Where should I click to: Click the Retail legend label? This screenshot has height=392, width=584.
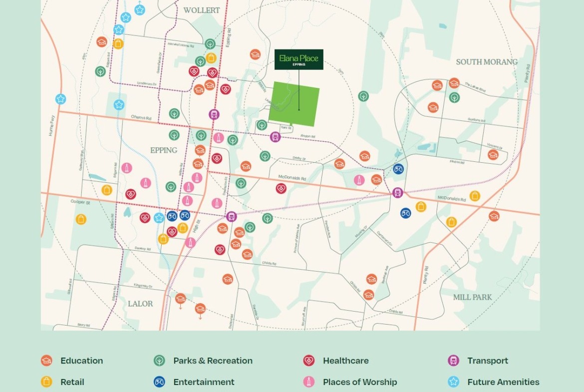[72, 382]
